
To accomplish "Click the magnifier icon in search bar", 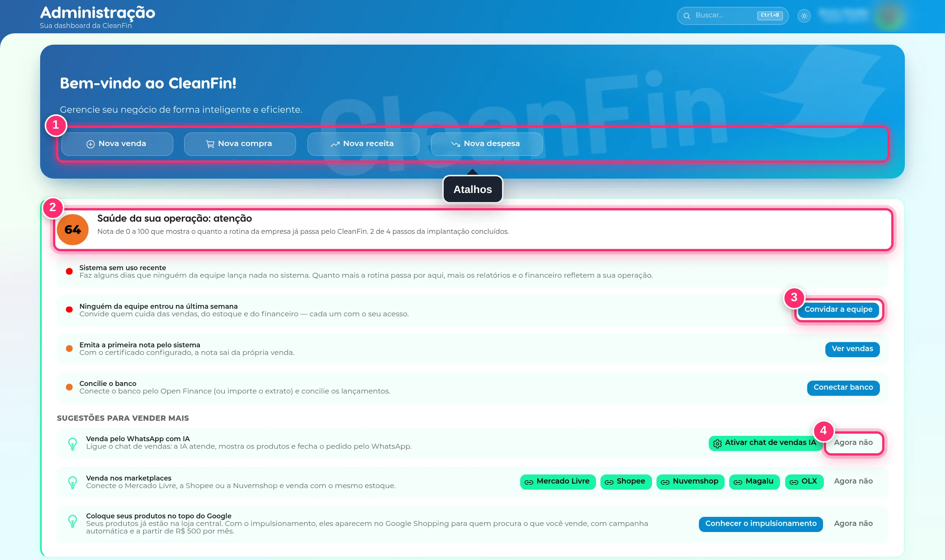I will point(687,16).
